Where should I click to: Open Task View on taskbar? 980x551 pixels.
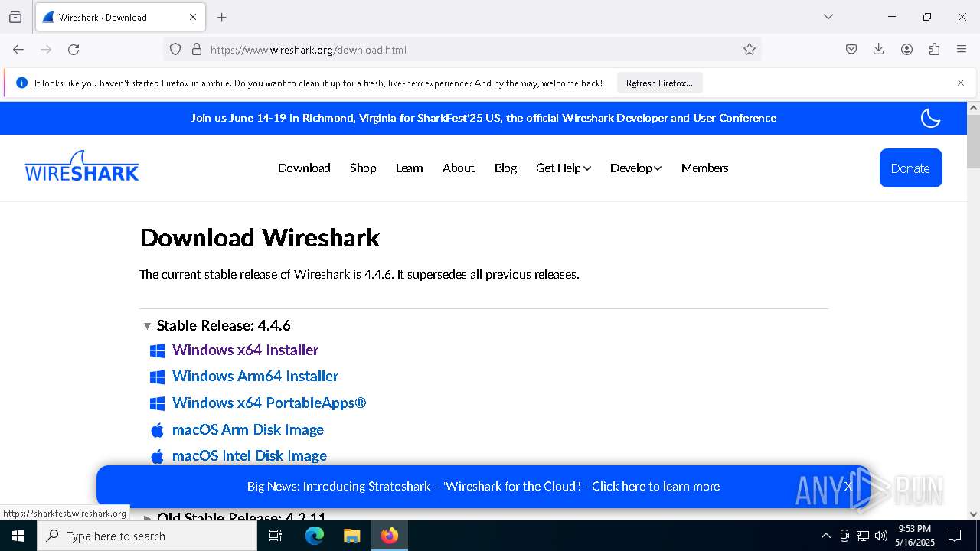tap(276, 536)
